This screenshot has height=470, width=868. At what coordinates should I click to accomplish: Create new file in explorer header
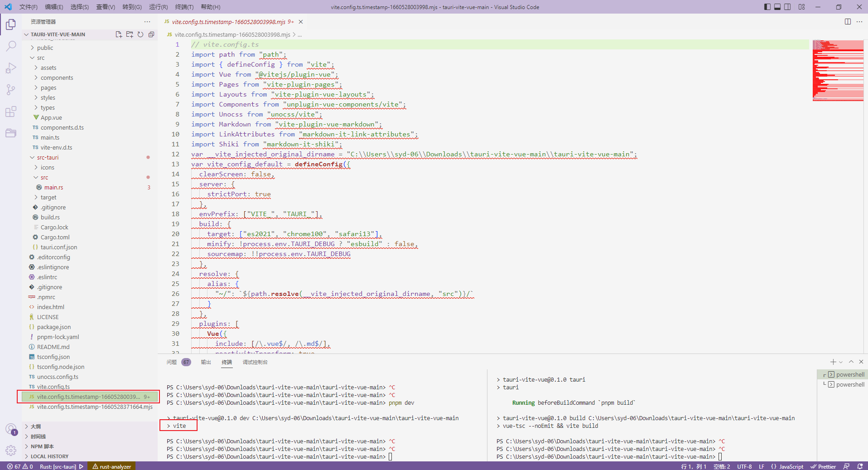coord(119,34)
